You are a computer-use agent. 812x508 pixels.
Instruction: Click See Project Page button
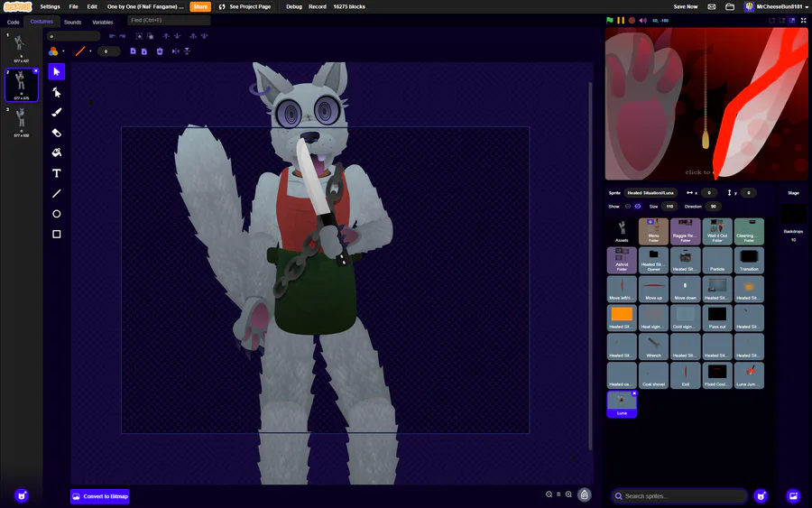pyautogui.click(x=245, y=6)
